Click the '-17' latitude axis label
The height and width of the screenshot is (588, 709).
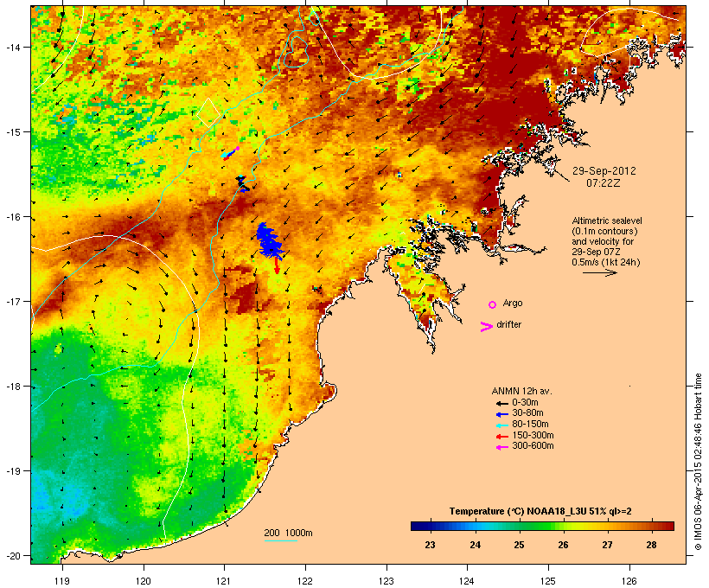[x=12, y=302]
